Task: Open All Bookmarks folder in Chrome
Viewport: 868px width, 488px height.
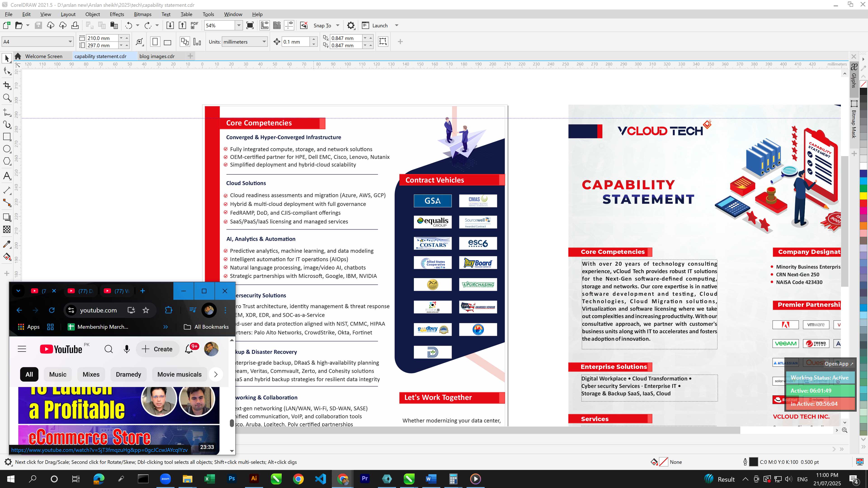Action: 206,327
